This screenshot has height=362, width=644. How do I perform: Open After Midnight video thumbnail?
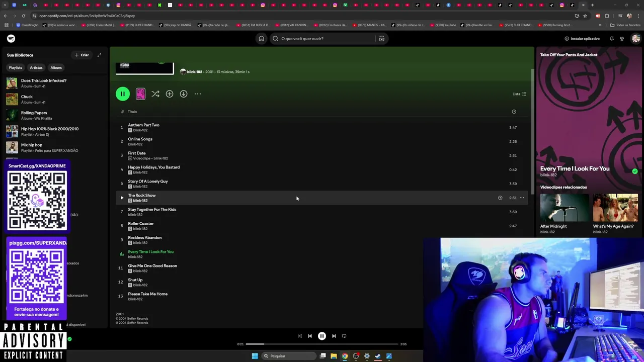point(564,208)
